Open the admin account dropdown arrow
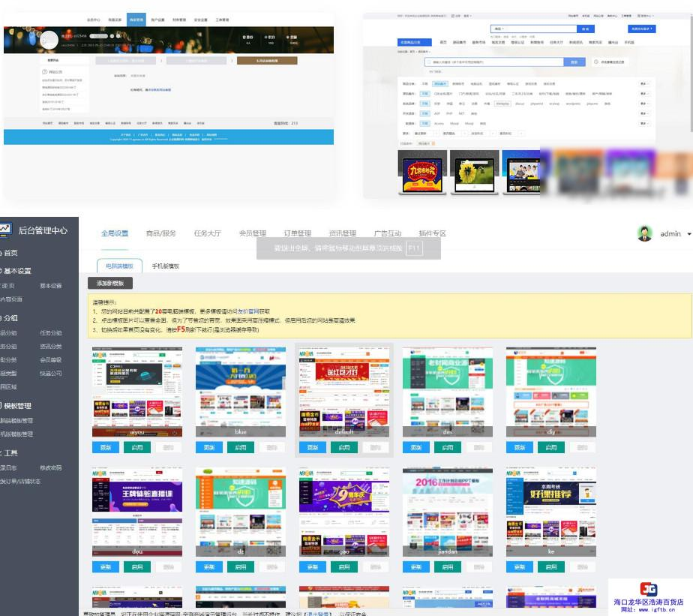The height and width of the screenshot is (616, 693). coord(689,234)
